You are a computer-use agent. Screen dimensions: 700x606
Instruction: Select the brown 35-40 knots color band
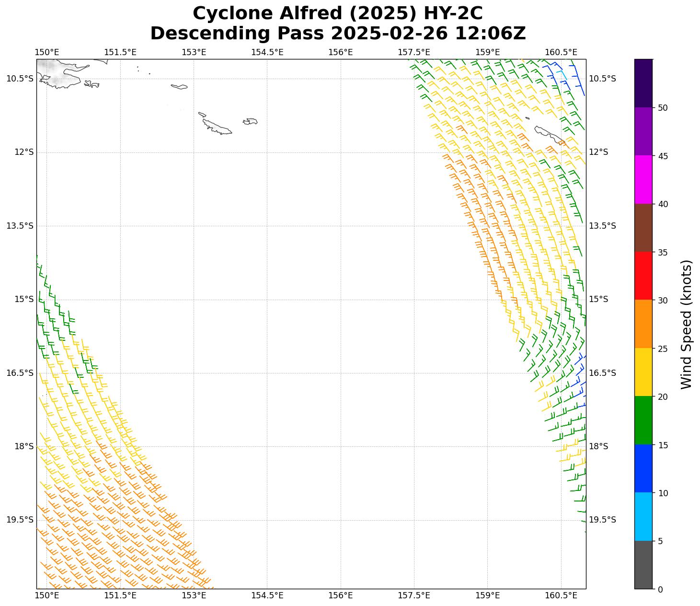643,228
